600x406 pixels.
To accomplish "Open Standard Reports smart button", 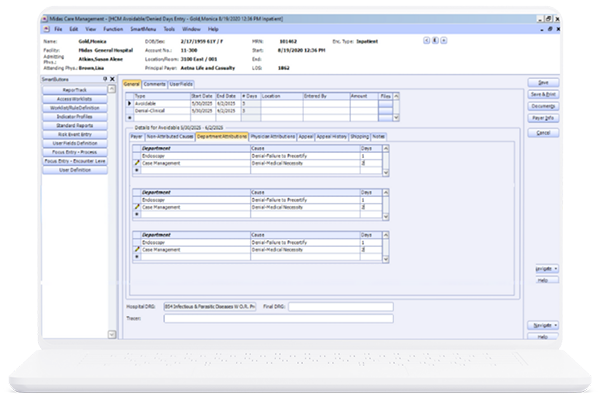I will coord(75,126).
